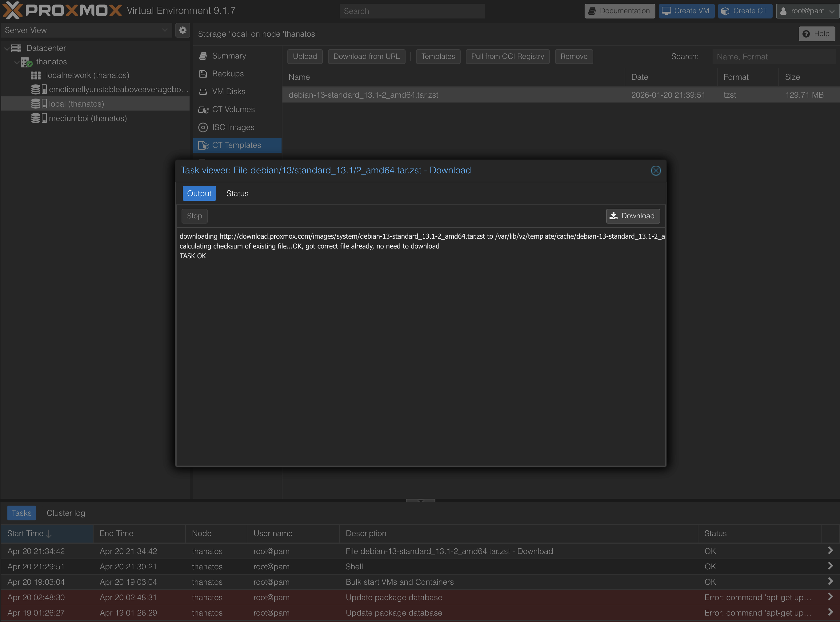Image resolution: width=840 pixels, height=622 pixels.
Task: Click the Create VM button
Action: (686, 11)
